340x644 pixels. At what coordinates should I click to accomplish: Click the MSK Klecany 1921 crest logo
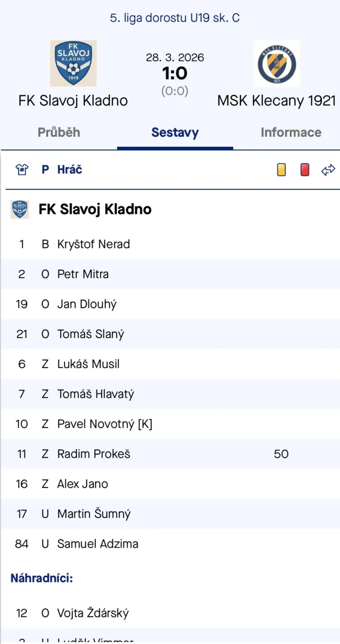pos(277,64)
